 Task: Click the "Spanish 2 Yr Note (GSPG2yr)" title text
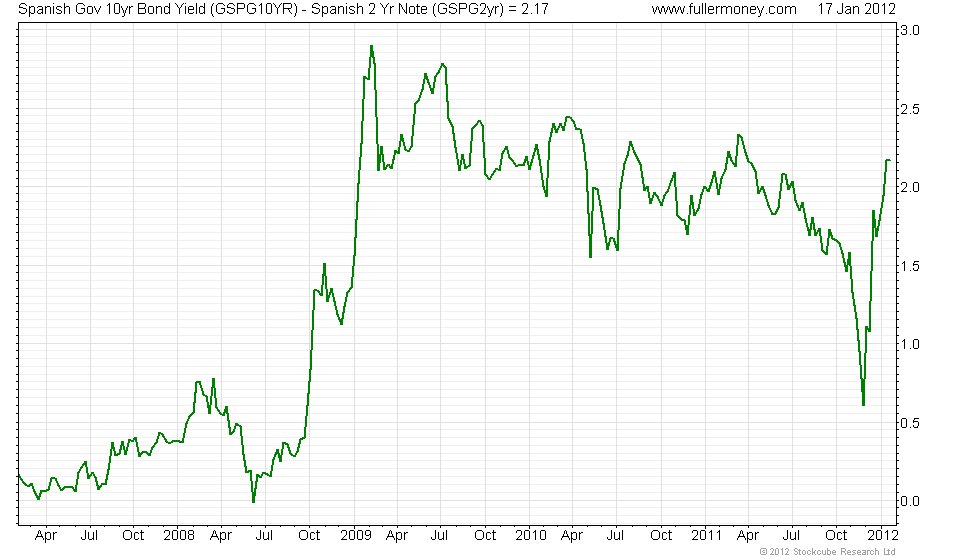408,9
